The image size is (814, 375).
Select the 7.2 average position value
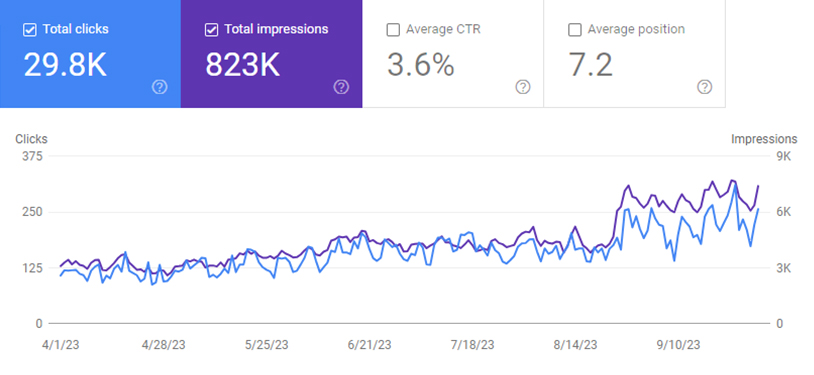(x=591, y=65)
